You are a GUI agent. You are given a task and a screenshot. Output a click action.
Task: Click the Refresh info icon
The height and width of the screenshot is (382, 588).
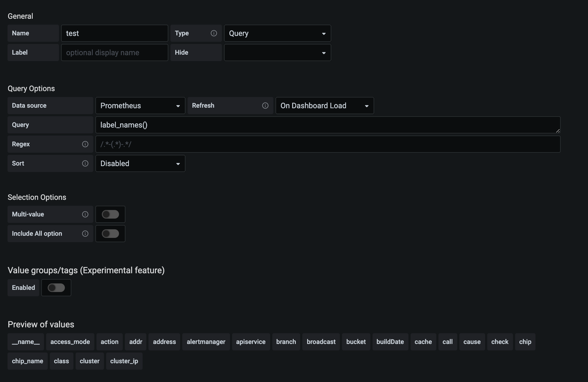point(265,106)
